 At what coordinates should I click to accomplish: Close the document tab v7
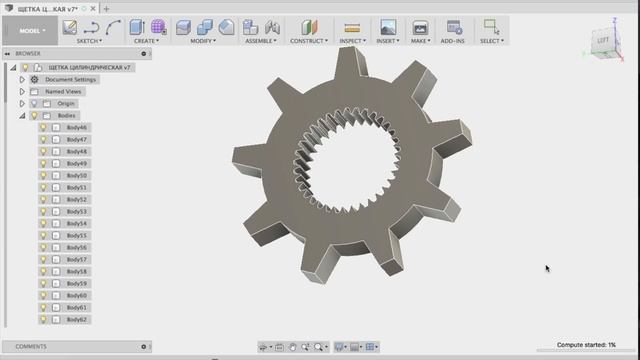(93, 9)
